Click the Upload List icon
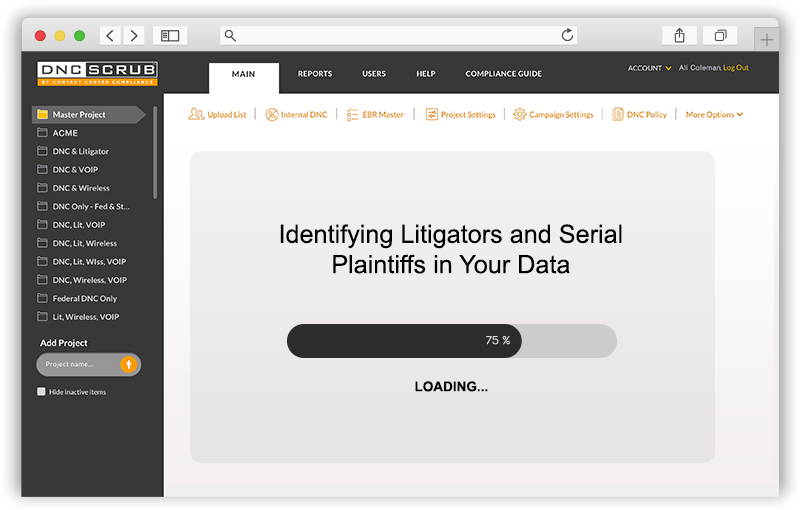The image size is (800, 510). 196,115
